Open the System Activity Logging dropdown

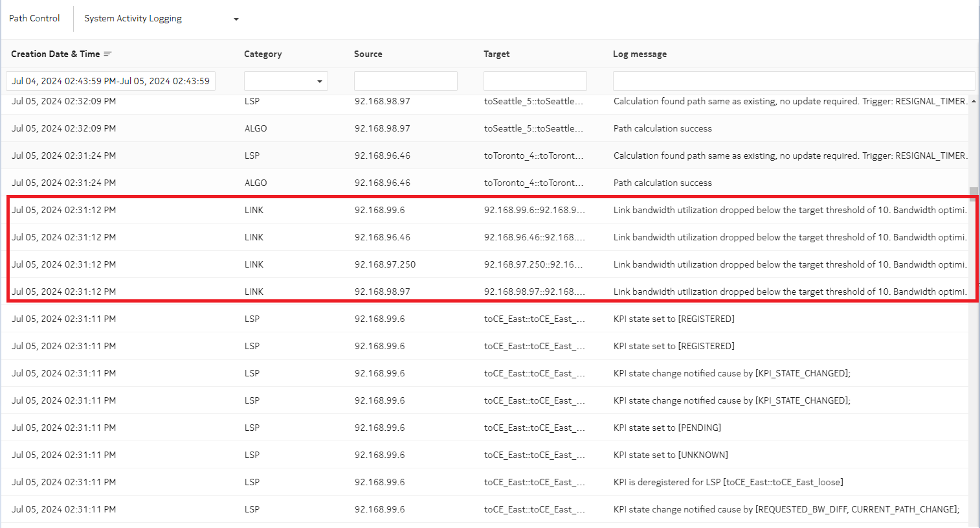click(161, 19)
